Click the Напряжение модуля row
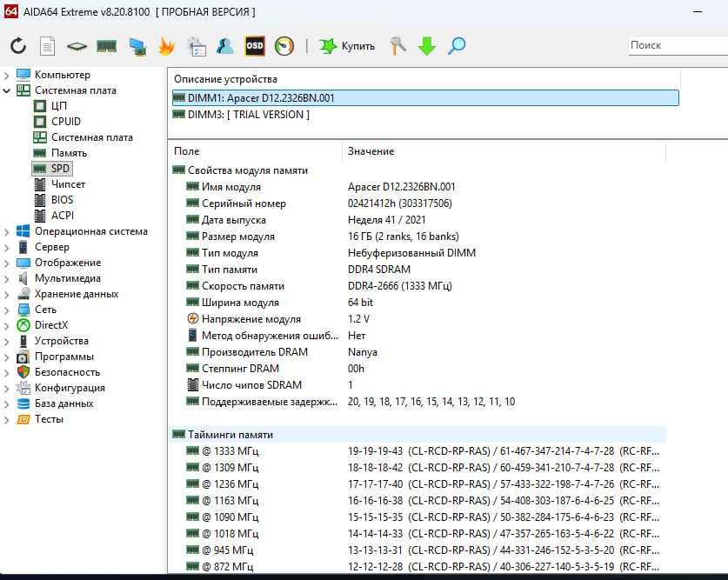Screen dimensions: 728x580 417,319
